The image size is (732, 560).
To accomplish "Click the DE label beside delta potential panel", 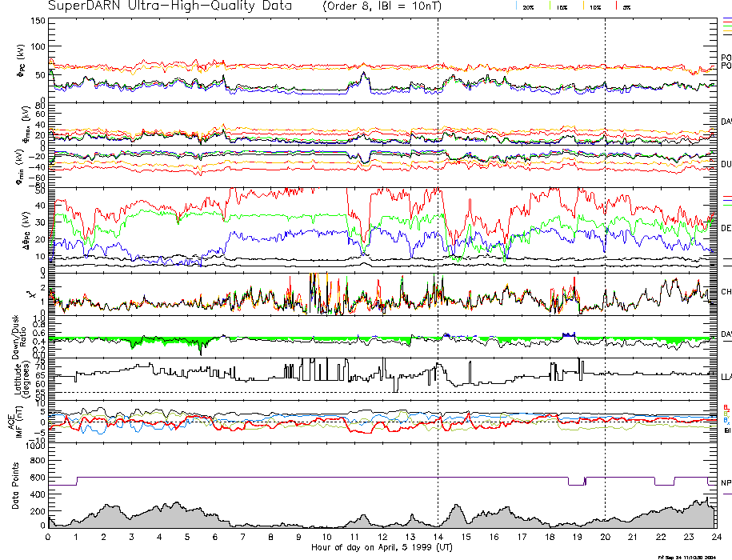I will (726, 228).
